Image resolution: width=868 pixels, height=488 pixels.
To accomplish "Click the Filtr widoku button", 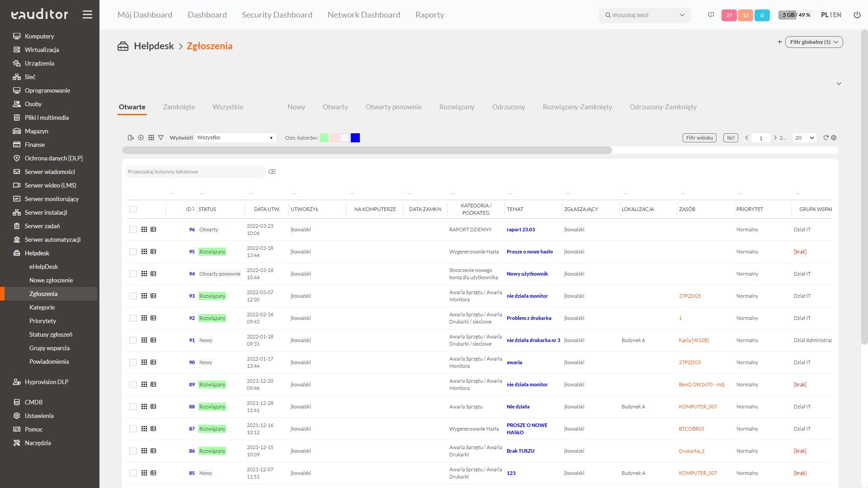I will point(699,138).
